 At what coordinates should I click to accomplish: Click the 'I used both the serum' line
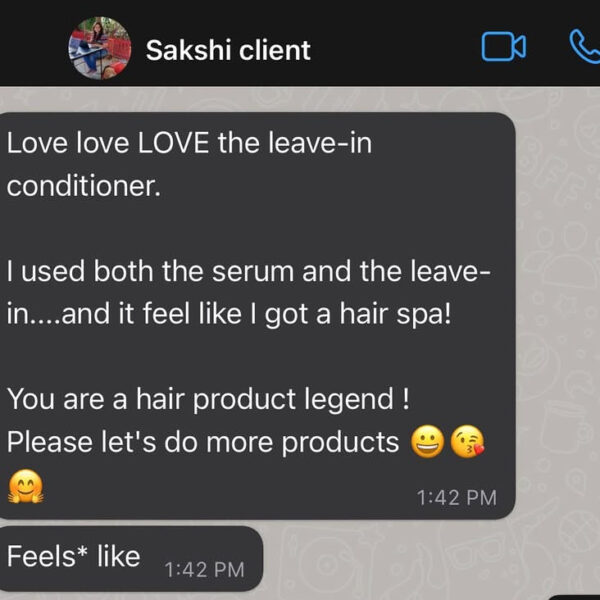tap(249, 271)
